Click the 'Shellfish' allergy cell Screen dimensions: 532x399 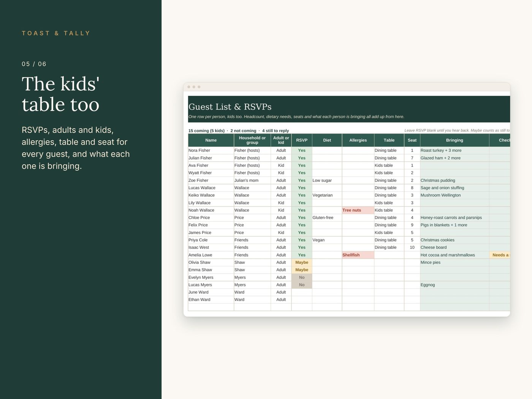[x=358, y=255]
